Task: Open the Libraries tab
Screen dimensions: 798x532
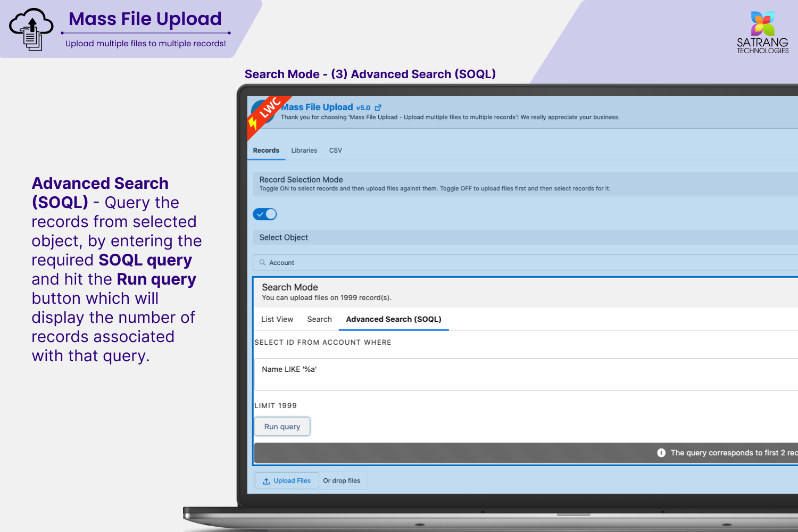Action: 304,151
